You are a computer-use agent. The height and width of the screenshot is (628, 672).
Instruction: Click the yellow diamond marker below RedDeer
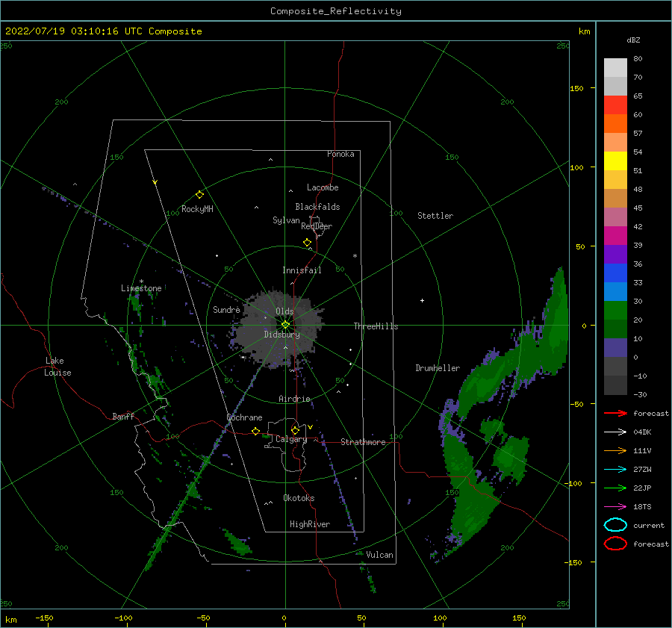tap(307, 243)
